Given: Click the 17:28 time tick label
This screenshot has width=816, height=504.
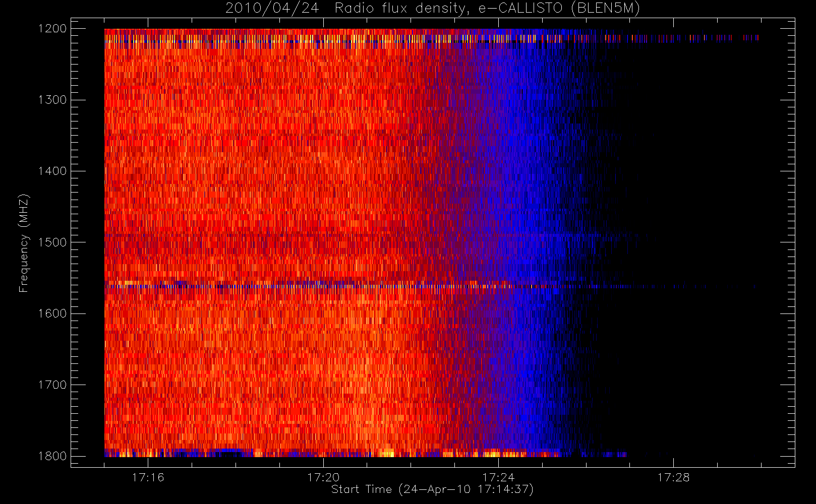Looking at the screenshot, I should (x=673, y=477).
